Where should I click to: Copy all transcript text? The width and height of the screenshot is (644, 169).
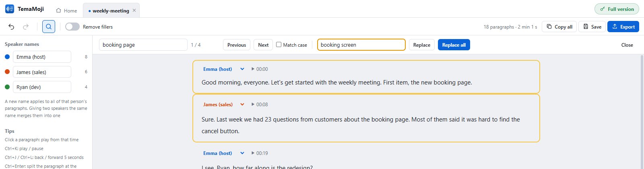pyautogui.click(x=559, y=27)
